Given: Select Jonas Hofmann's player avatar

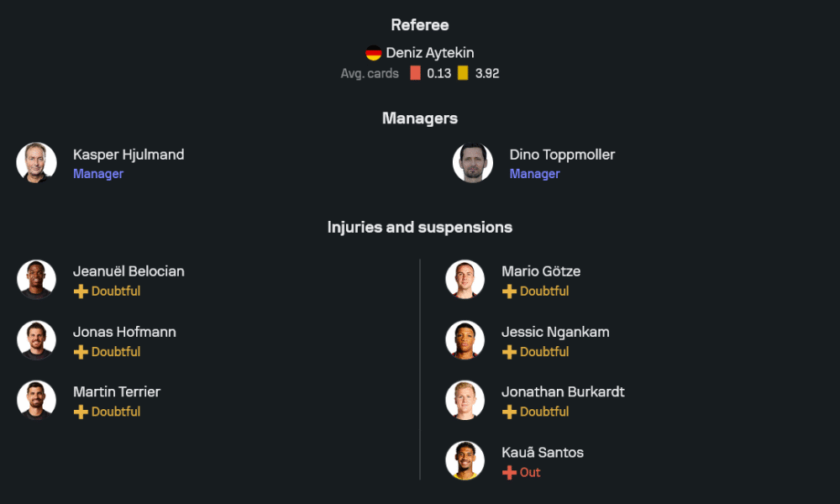Looking at the screenshot, I should (x=36, y=340).
